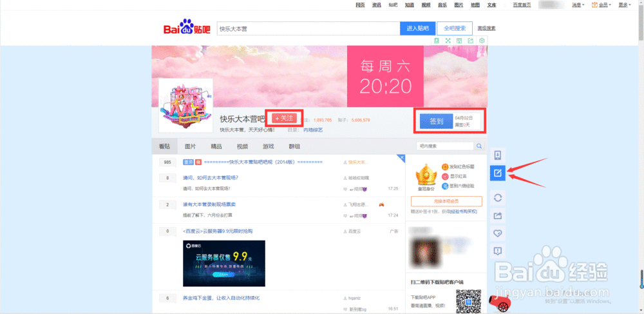Click the 置顶 blue tag on pinned post
The height and width of the screenshot is (314, 644).
pyautogui.click(x=188, y=162)
